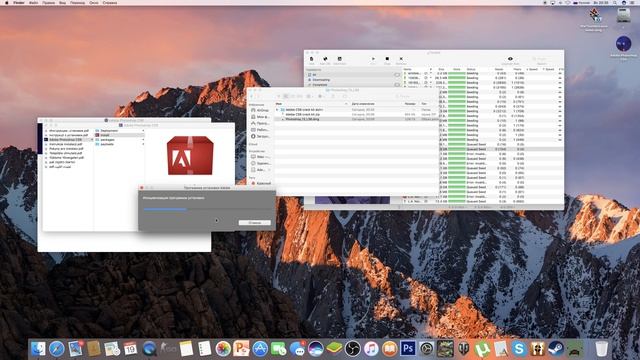Viewport: 640px width, 360px height.
Task: Click Remove icon in torrent window toolbar
Action: (401, 60)
